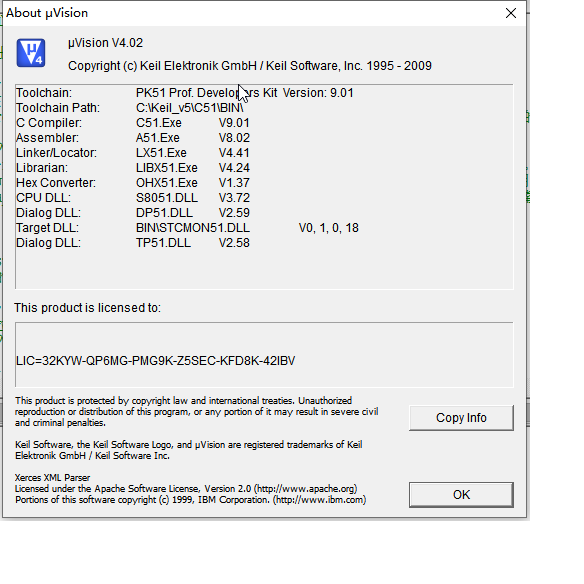Click version 'V0, 1, 0, 18' text
Screen dimensions: 584x584
(x=328, y=228)
